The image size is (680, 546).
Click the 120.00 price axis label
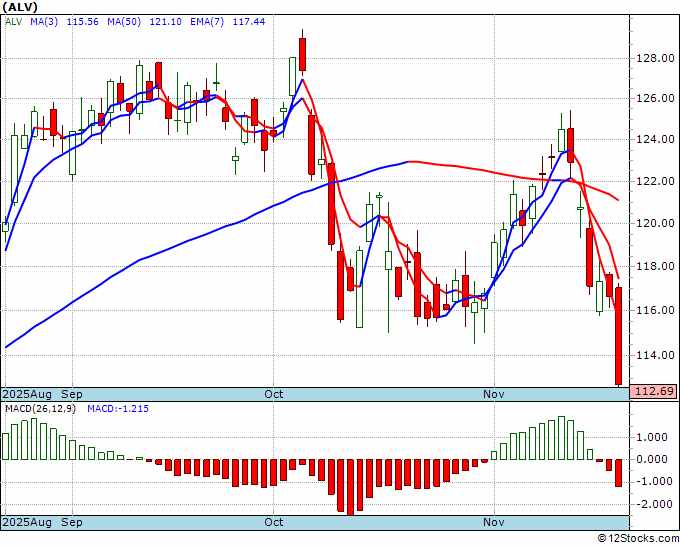655,223
